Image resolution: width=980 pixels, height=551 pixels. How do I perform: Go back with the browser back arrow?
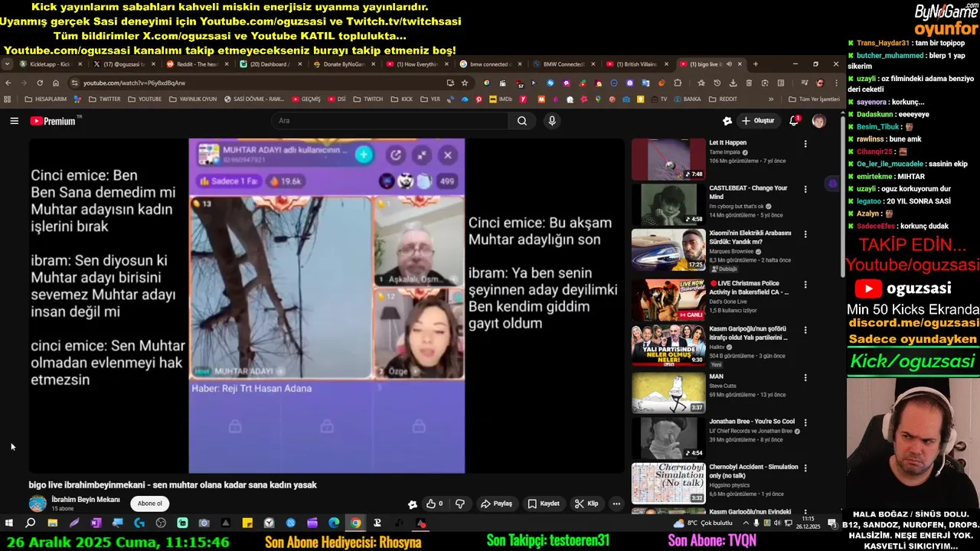(8, 83)
